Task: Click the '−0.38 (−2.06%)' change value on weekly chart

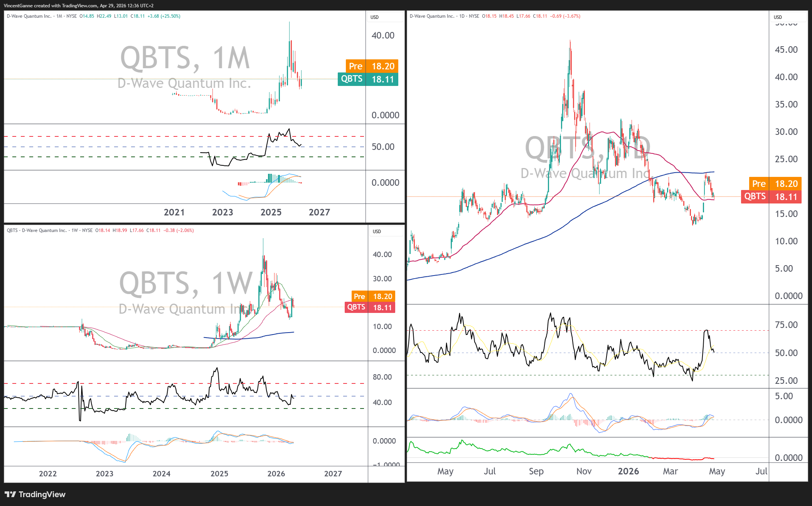Action: click(179, 230)
